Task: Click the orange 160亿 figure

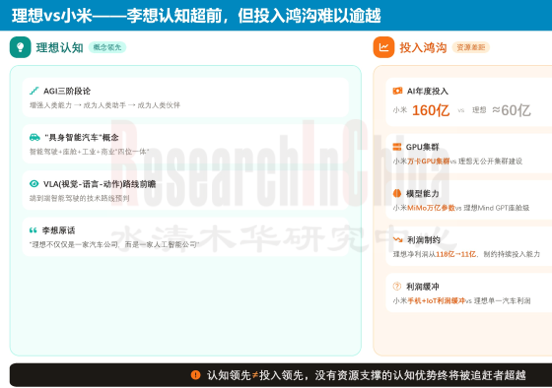Action: 431,110
